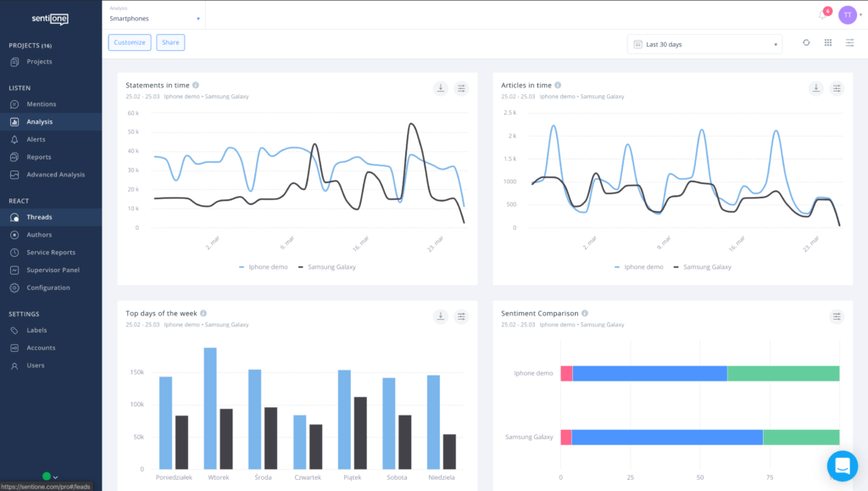Open settings for the Articles in time chart

pos(837,87)
